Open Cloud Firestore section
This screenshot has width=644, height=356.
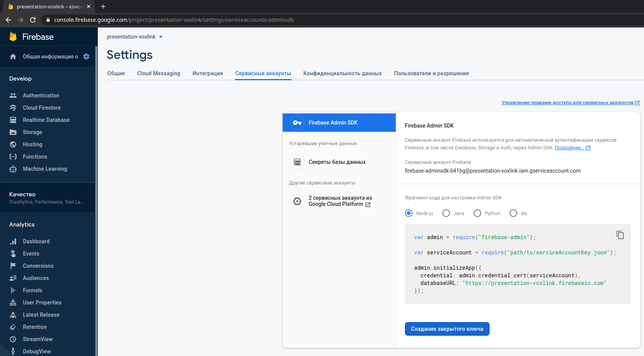tap(42, 108)
